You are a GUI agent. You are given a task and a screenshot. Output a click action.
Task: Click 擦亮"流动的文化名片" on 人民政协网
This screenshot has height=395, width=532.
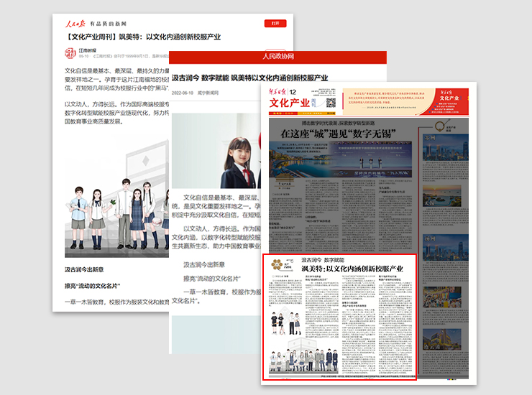[211, 279]
